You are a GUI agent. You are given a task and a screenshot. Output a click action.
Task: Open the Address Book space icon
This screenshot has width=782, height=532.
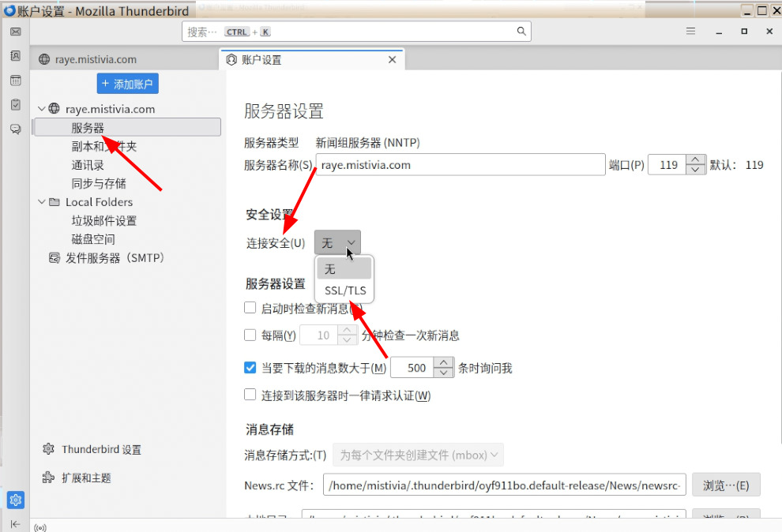16,56
